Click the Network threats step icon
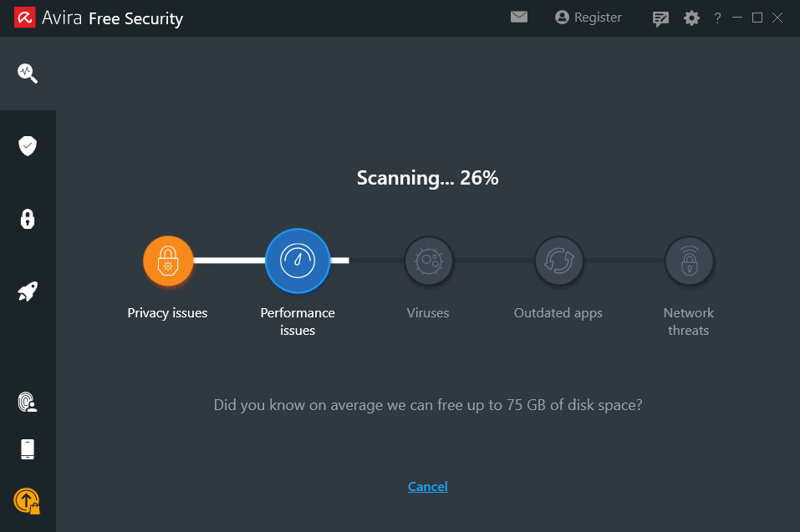The image size is (800, 532). pos(690,261)
